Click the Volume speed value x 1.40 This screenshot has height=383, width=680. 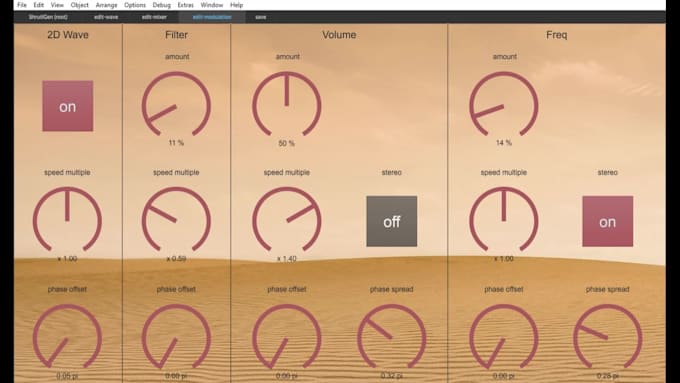click(287, 259)
